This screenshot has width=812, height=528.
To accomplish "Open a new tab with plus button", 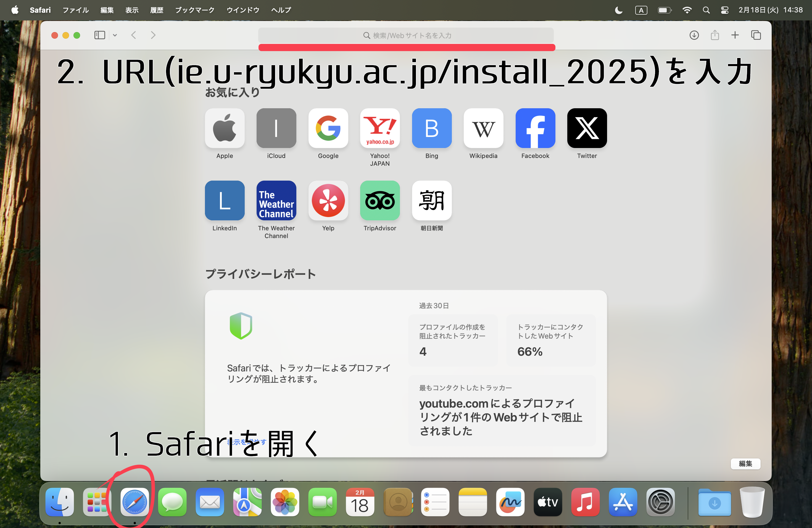I will pyautogui.click(x=735, y=35).
